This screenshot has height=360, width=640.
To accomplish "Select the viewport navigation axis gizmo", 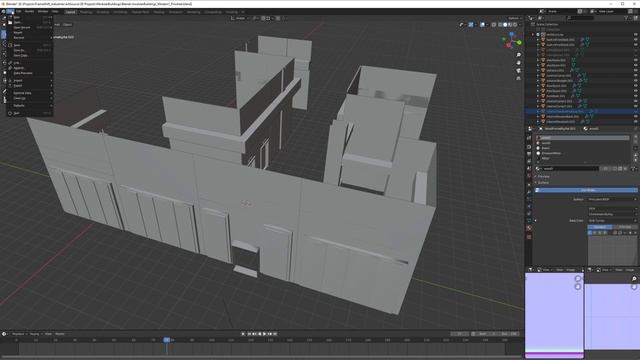I will point(511,41).
